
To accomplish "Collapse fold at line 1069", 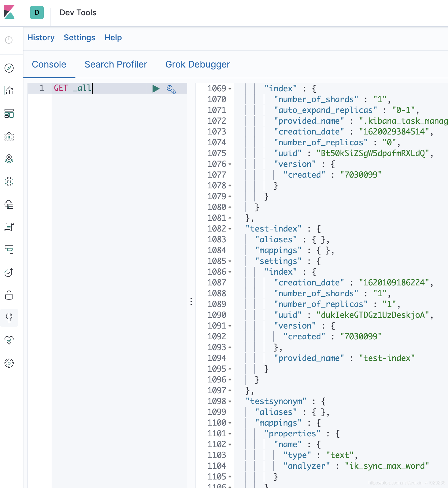I will pos(230,89).
